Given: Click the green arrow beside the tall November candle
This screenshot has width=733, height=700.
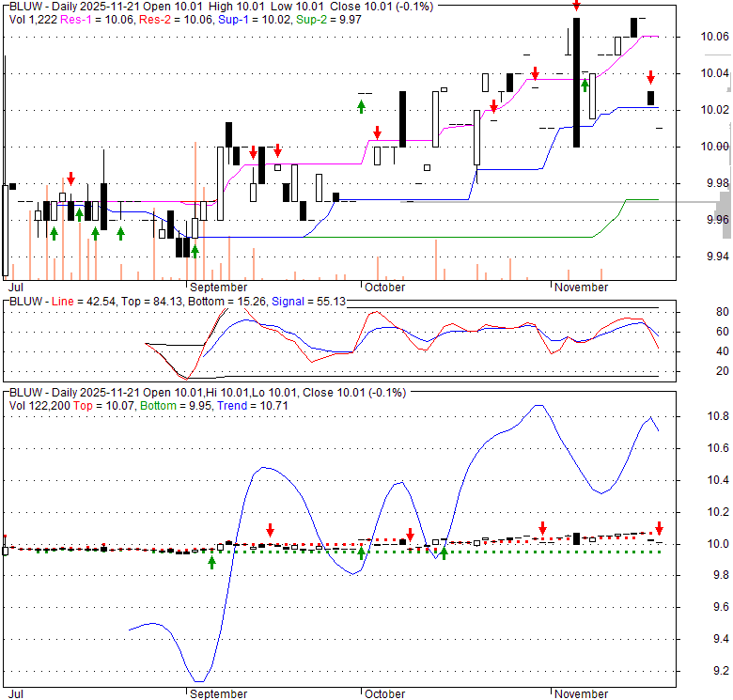Looking at the screenshot, I should point(585,86).
